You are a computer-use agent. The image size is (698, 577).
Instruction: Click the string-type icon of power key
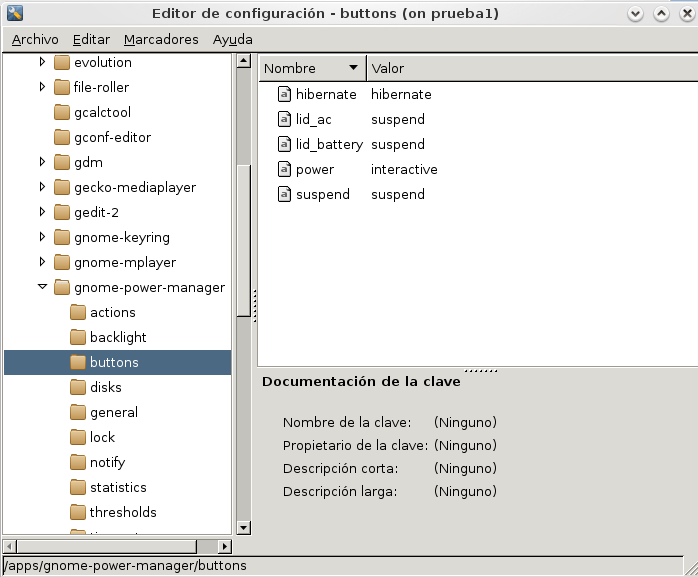point(284,169)
